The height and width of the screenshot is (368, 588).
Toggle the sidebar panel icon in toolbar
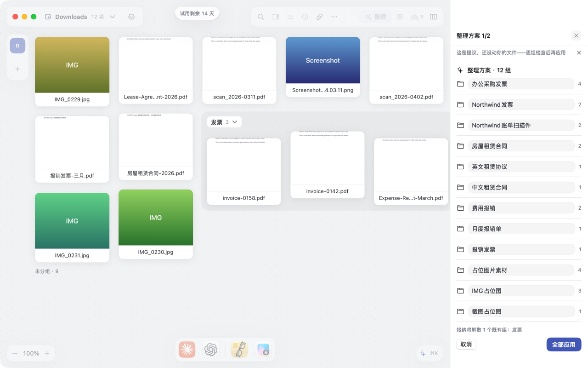[x=275, y=17]
